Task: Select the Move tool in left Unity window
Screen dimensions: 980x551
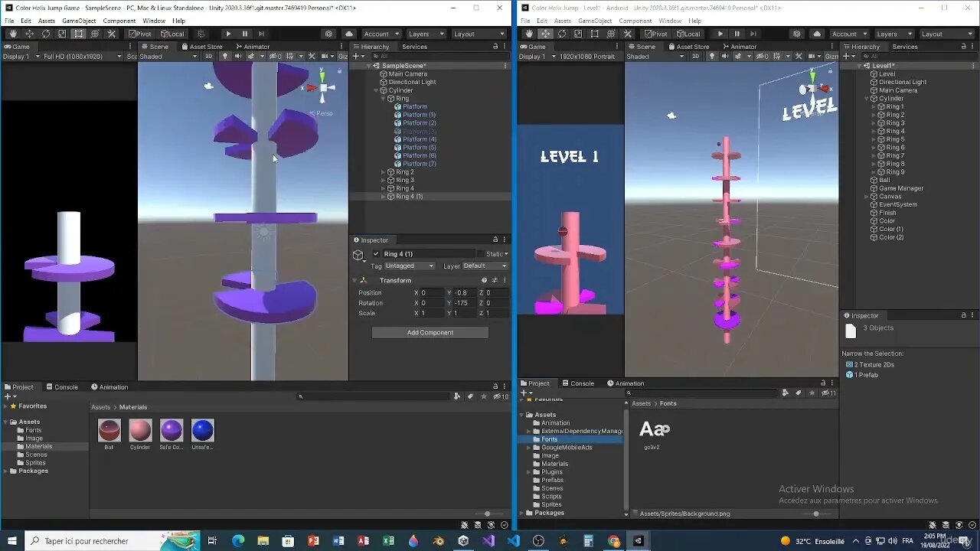Action: (29, 34)
